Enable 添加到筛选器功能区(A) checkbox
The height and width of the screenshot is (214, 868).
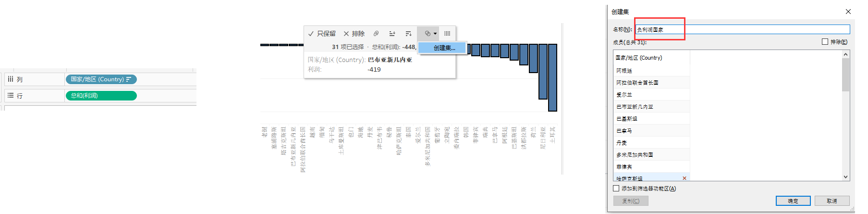click(x=616, y=189)
